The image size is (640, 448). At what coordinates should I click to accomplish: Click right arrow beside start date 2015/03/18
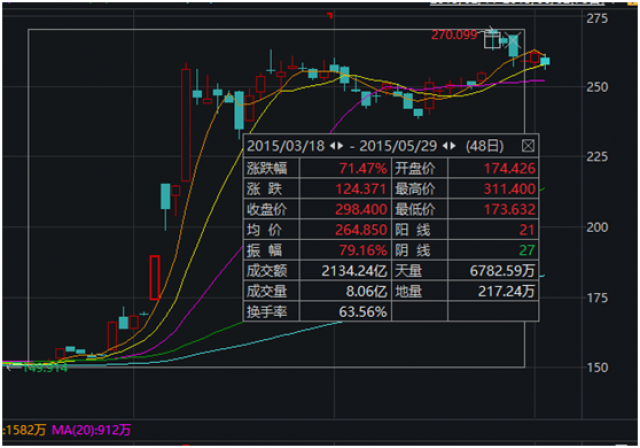(337, 145)
